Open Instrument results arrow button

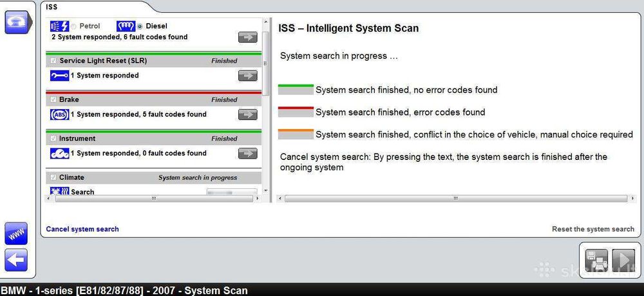coord(248,153)
